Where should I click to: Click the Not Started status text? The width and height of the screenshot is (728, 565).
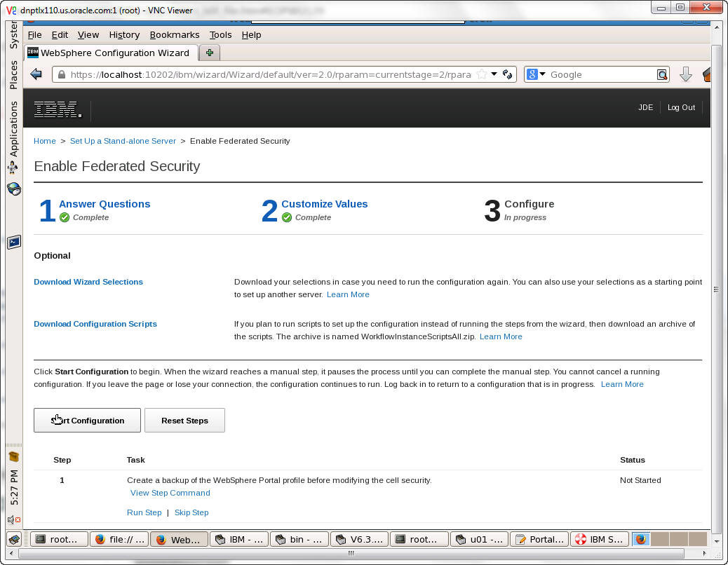[640, 481]
